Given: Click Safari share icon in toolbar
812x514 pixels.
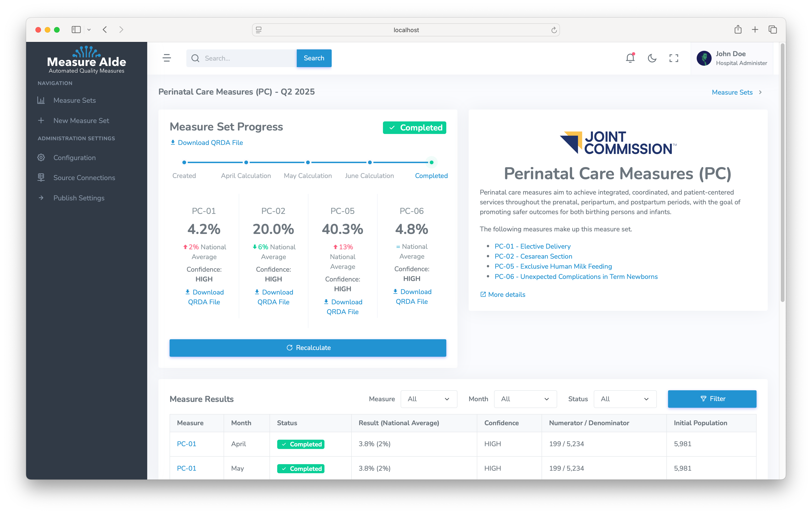Looking at the screenshot, I should tap(738, 30).
